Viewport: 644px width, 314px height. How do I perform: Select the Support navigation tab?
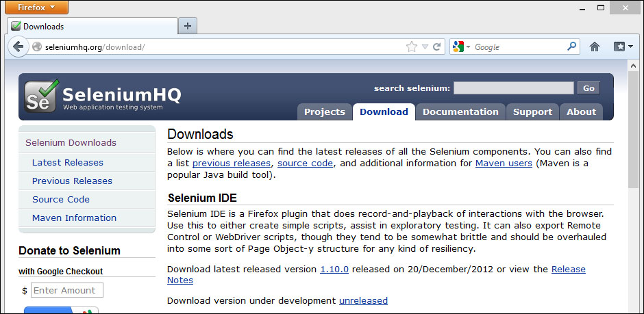coord(532,112)
